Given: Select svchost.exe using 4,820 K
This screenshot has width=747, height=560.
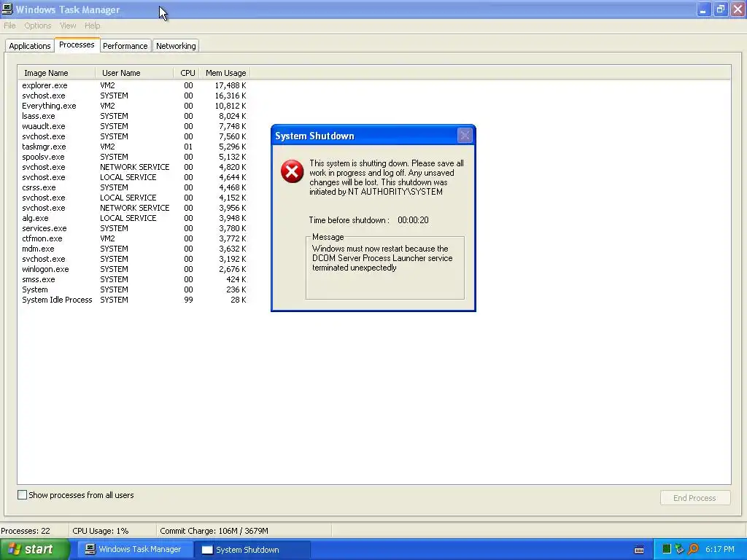Looking at the screenshot, I should coord(134,167).
